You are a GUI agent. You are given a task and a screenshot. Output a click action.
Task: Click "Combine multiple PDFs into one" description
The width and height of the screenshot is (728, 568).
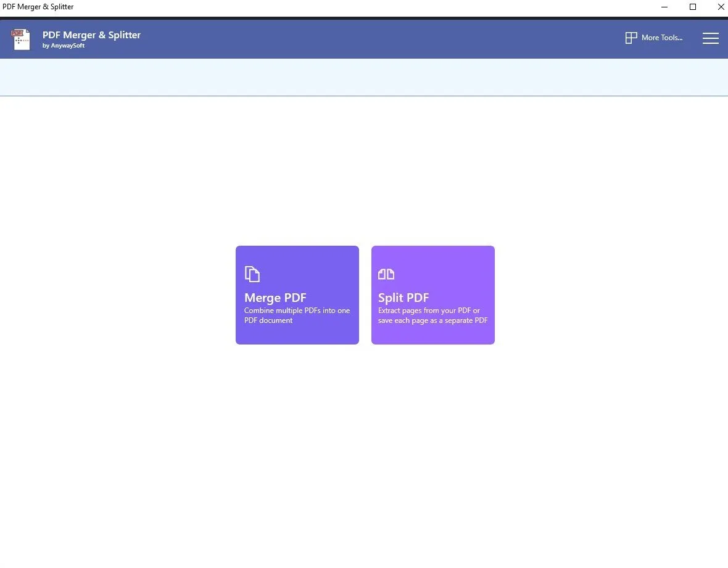click(297, 311)
